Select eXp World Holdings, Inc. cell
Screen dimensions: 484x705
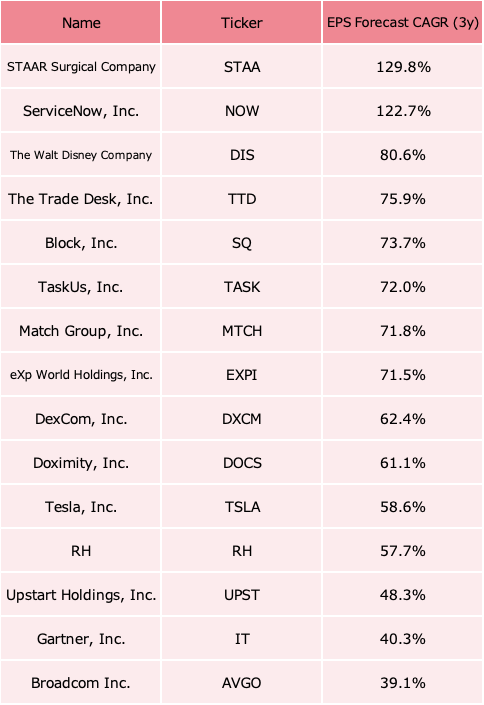coord(81,375)
